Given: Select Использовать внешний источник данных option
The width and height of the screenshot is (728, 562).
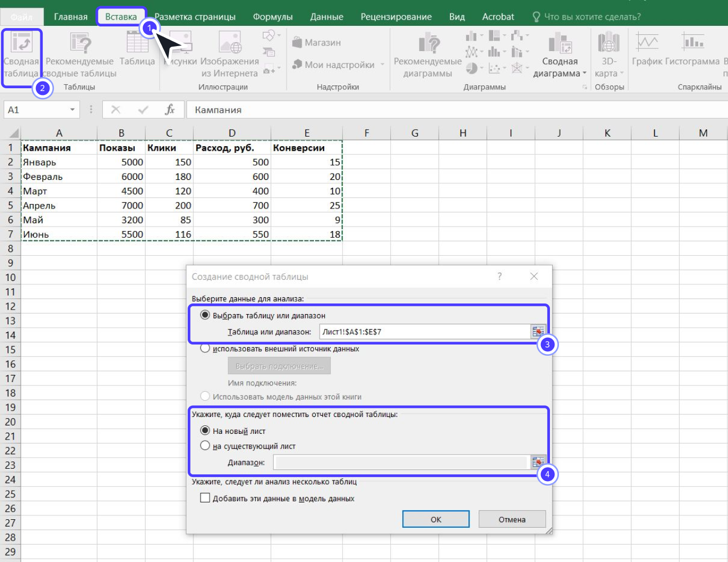Looking at the screenshot, I should click(x=280, y=348).
